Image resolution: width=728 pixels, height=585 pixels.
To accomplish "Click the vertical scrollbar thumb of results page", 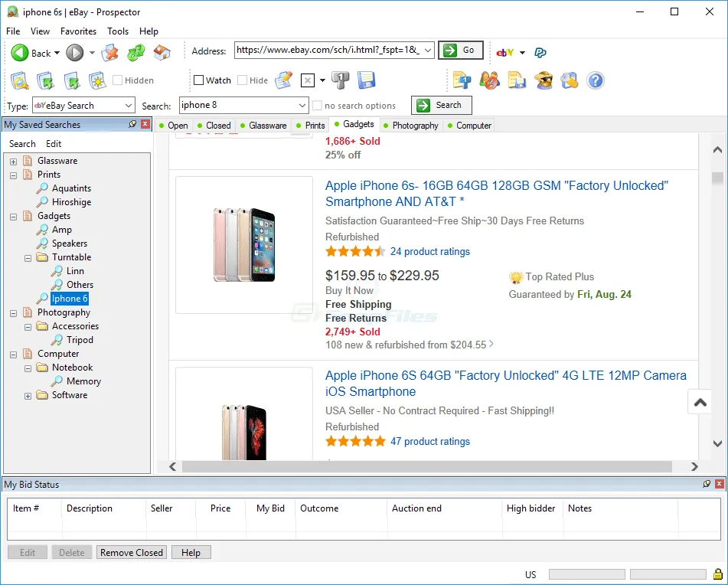I will point(717,178).
